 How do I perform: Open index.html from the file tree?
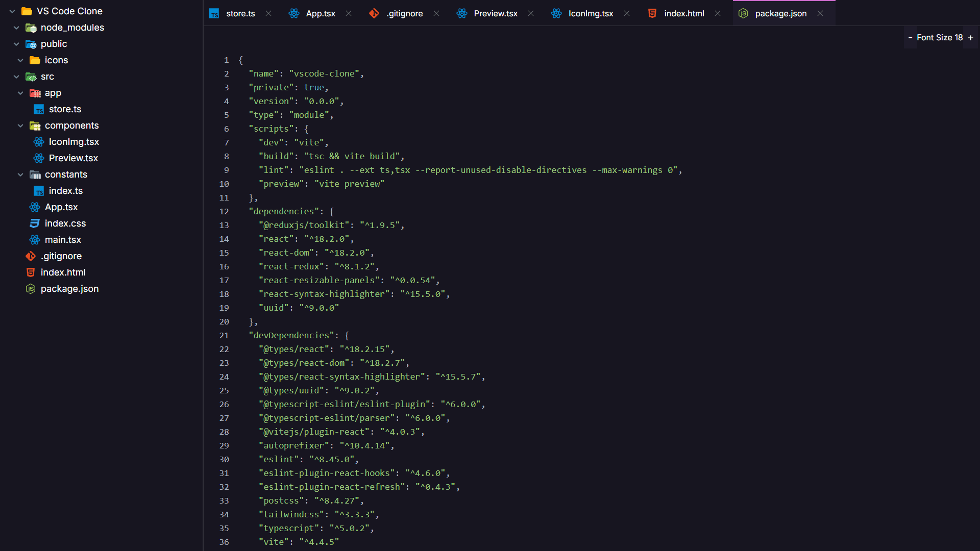63,272
